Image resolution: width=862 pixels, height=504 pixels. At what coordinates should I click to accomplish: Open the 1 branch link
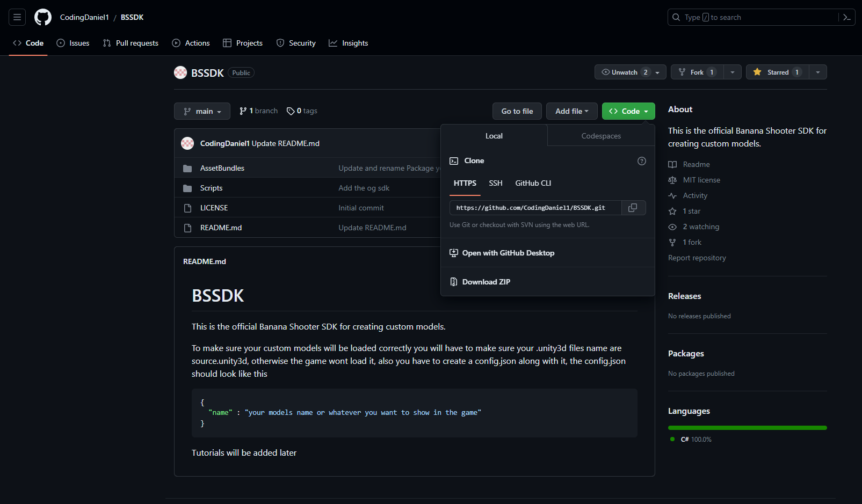tap(259, 111)
